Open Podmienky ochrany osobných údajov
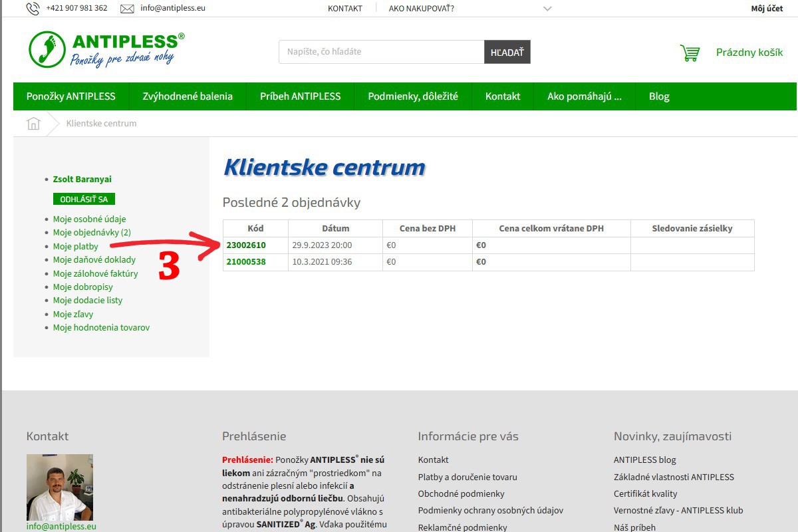 491,511
